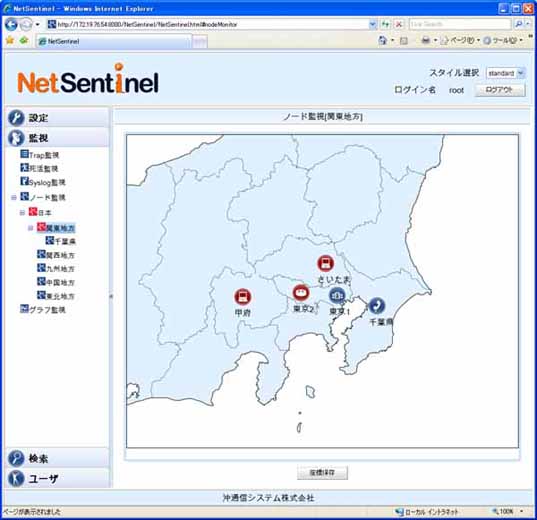The height and width of the screenshot is (520, 537).
Task: Click the round icon beside 監視
Action: click(x=16, y=138)
